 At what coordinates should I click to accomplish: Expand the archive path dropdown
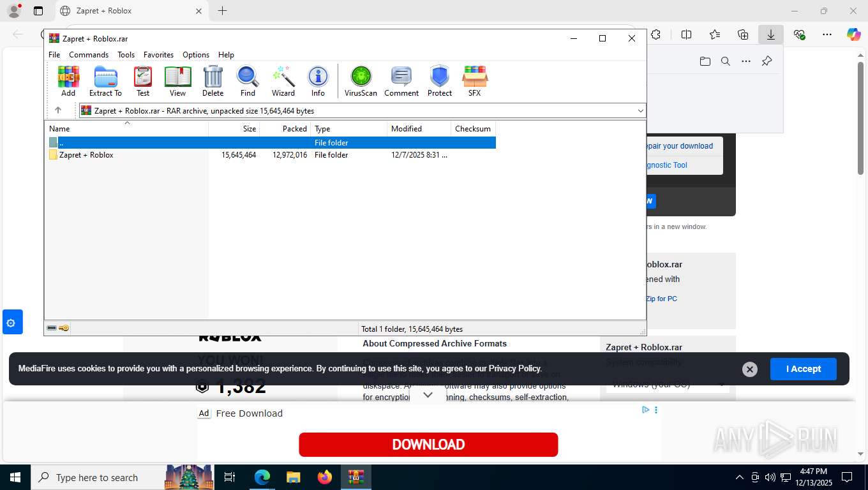coord(641,111)
